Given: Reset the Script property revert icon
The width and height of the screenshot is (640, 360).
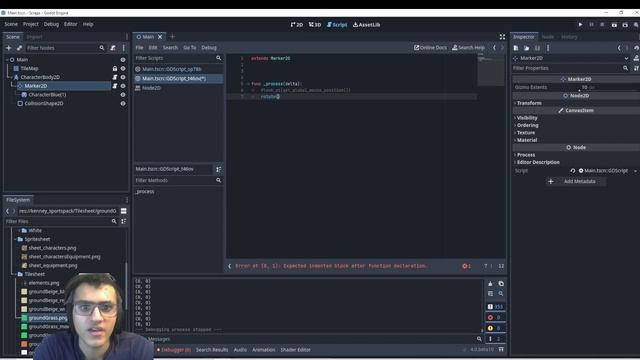Looking at the screenshot, I should tap(573, 171).
